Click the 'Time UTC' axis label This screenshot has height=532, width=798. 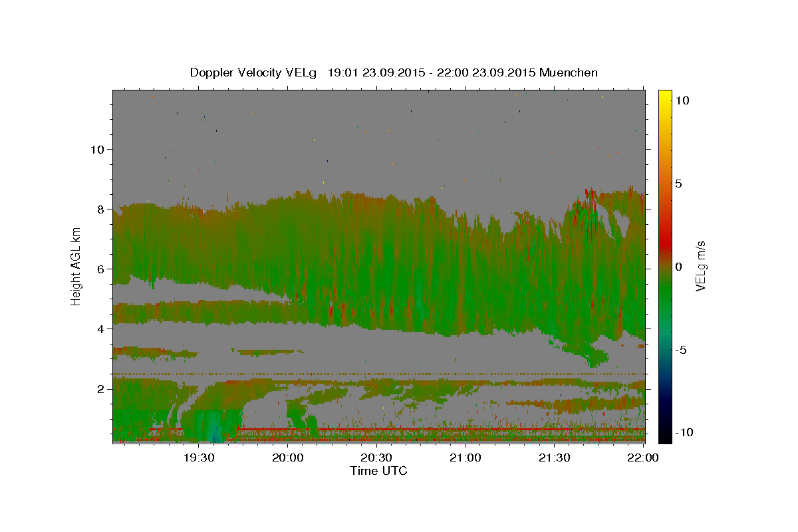(378, 471)
